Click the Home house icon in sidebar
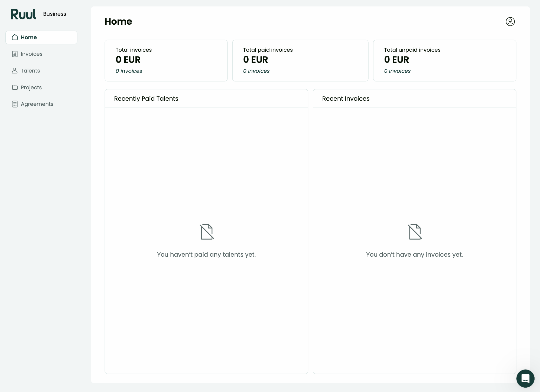 [x=15, y=37]
